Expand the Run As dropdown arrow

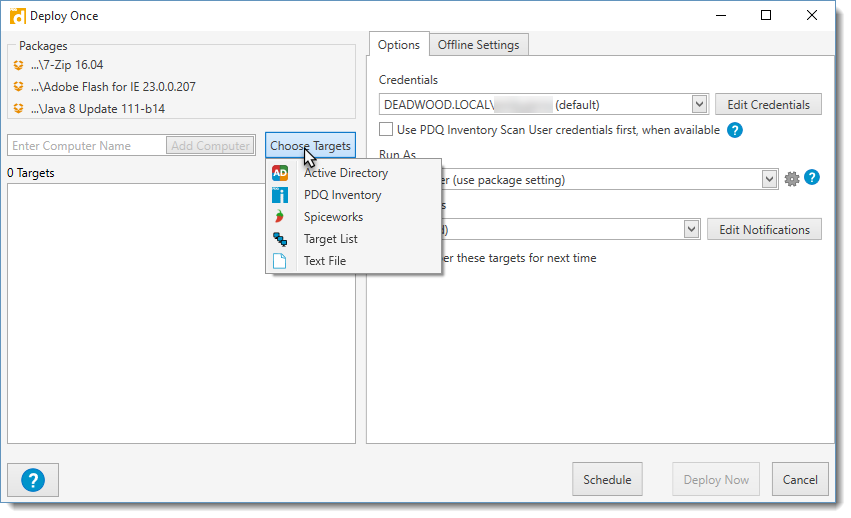(769, 179)
